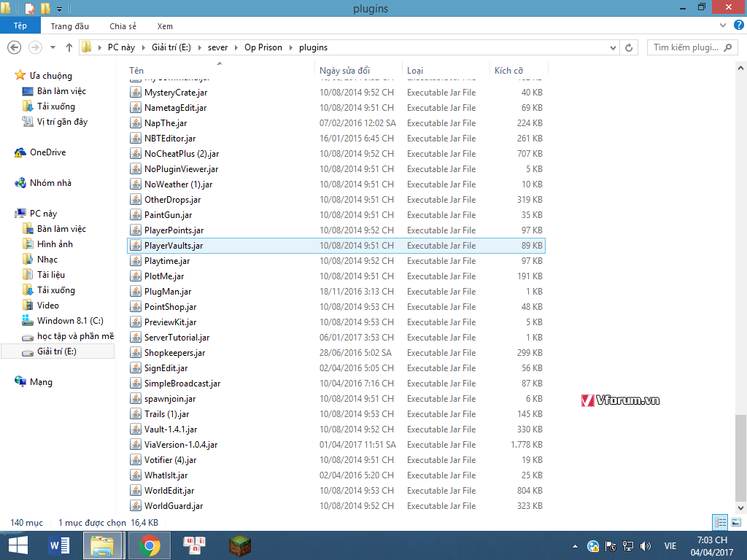
Task: Open the Explorer help icon
Action: point(739,25)
